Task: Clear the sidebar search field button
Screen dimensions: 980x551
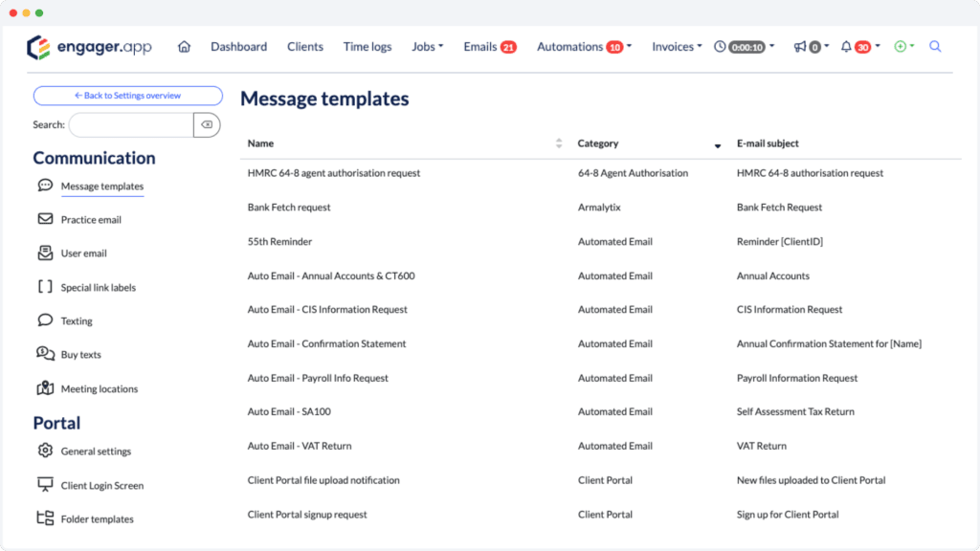Action: pos(207,125)
